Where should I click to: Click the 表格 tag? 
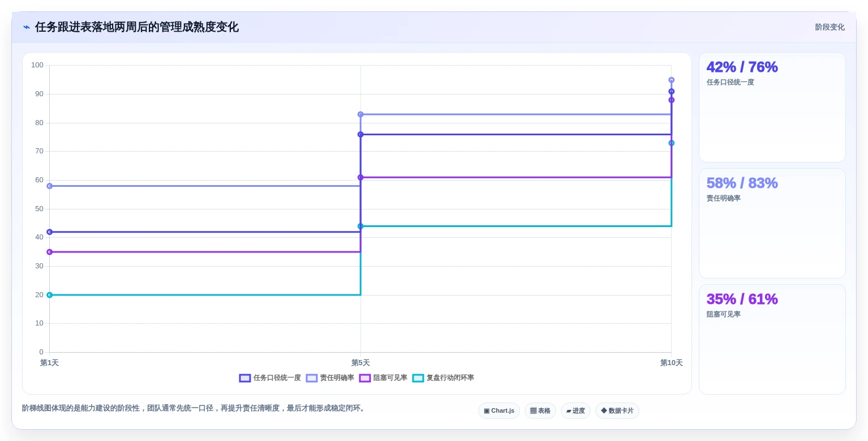(540, 410)
